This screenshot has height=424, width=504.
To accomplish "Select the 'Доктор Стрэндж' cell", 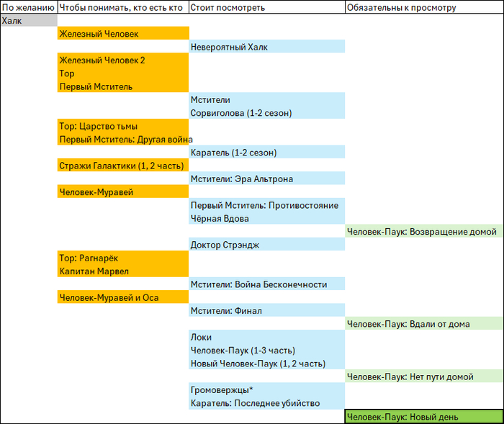I will pyautogui.click(x=267, y=244).
